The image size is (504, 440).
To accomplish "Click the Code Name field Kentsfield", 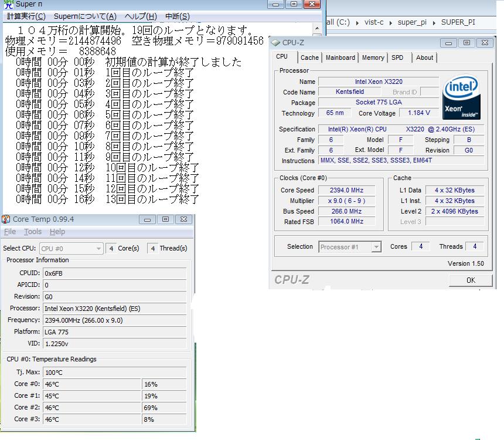I will click(x=350, y=92).
